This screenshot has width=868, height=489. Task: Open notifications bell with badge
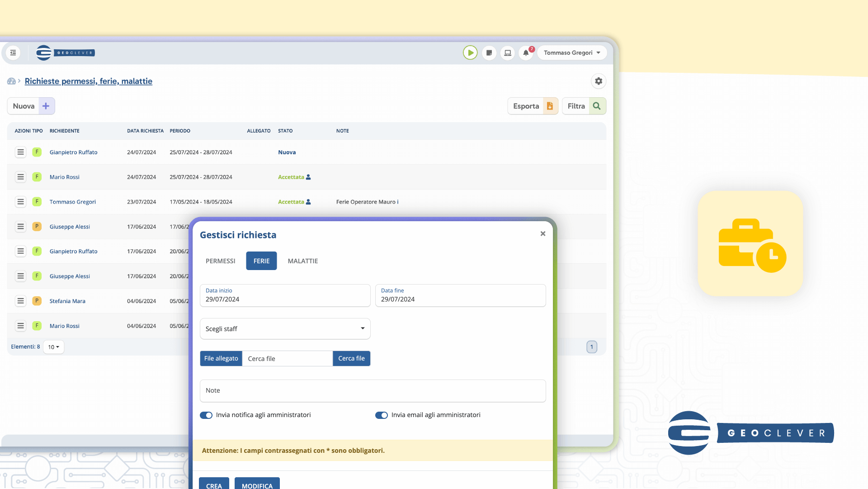tap(526, 53)
